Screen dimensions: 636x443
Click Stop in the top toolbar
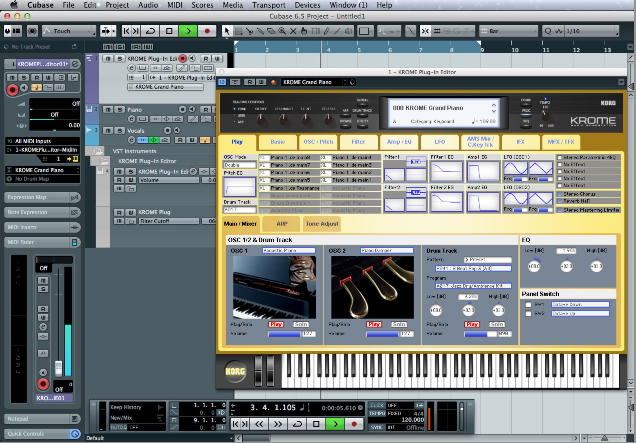click(170, 31)
